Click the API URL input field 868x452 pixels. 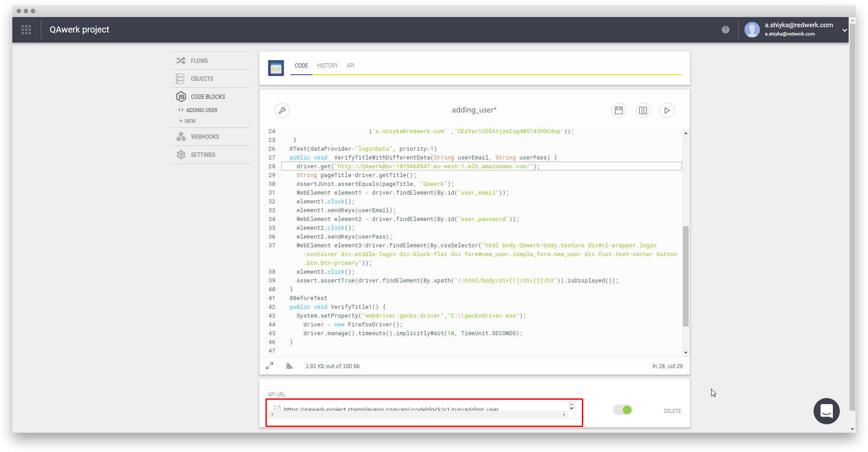pyautogui.click(x=422, y=409)
